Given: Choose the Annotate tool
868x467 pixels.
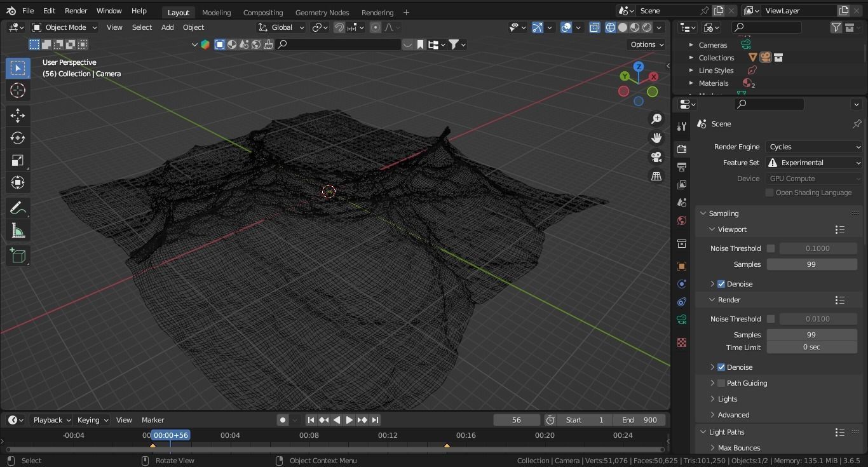Looking at the screenshot, I should click(x=18, y=208).
